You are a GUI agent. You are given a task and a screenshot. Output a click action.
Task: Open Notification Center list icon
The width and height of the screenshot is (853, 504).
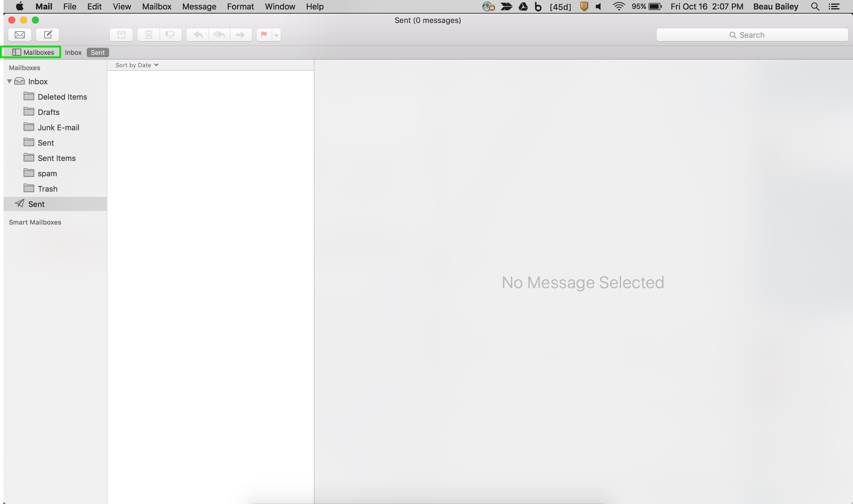(x=834, y=6)
